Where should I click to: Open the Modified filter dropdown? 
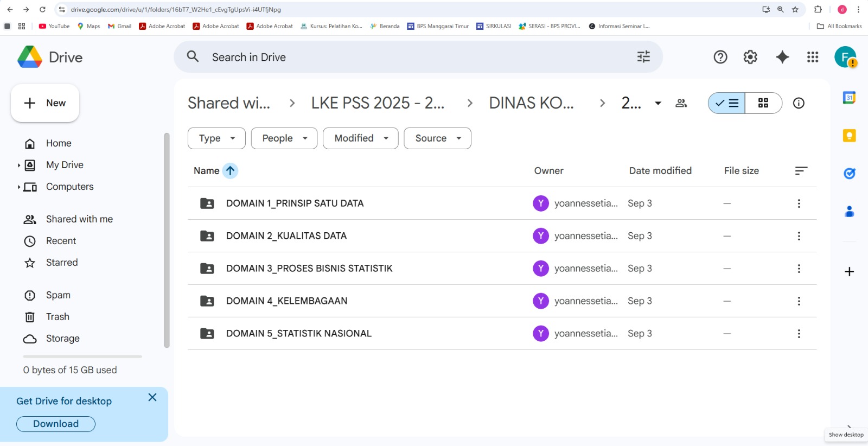pos(360,138)
